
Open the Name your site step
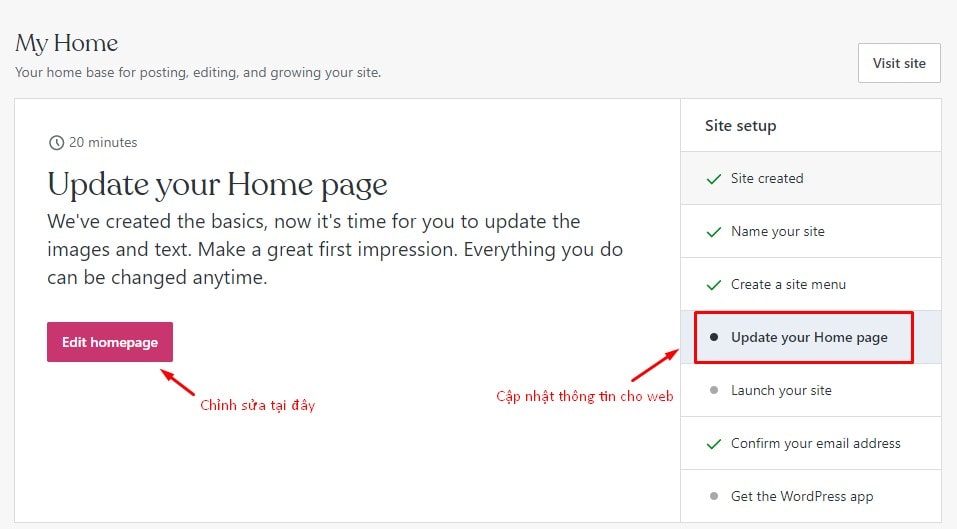(x=778, y=232)
